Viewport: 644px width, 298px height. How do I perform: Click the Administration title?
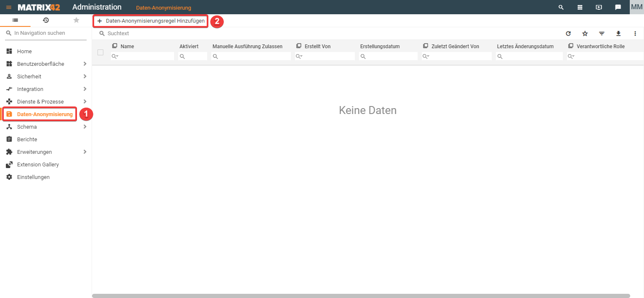click(97, 7)
